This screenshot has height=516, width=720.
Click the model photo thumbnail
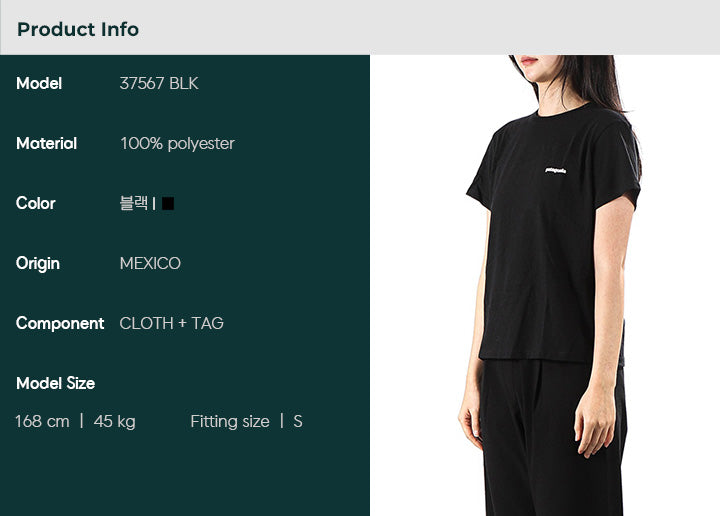(545, 285)
